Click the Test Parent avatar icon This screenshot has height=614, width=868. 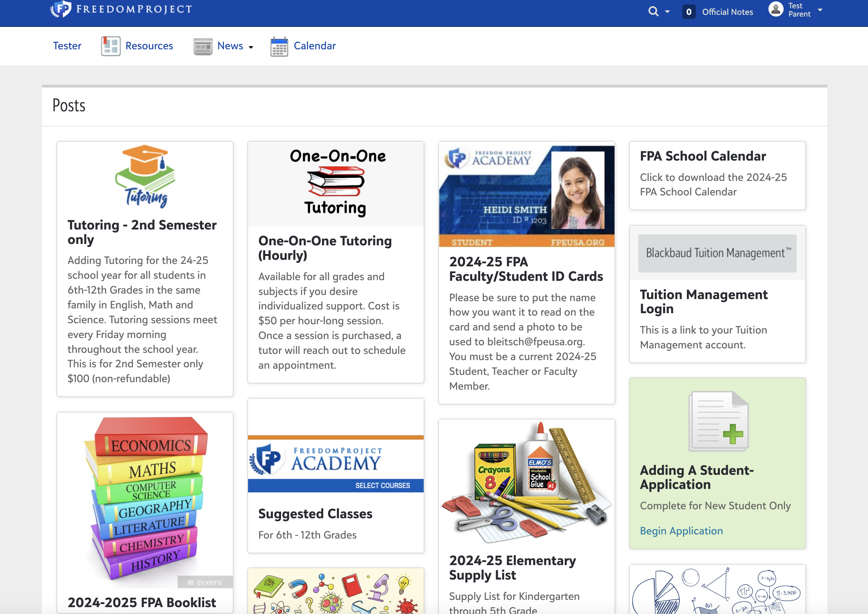[x=776, y=9]
